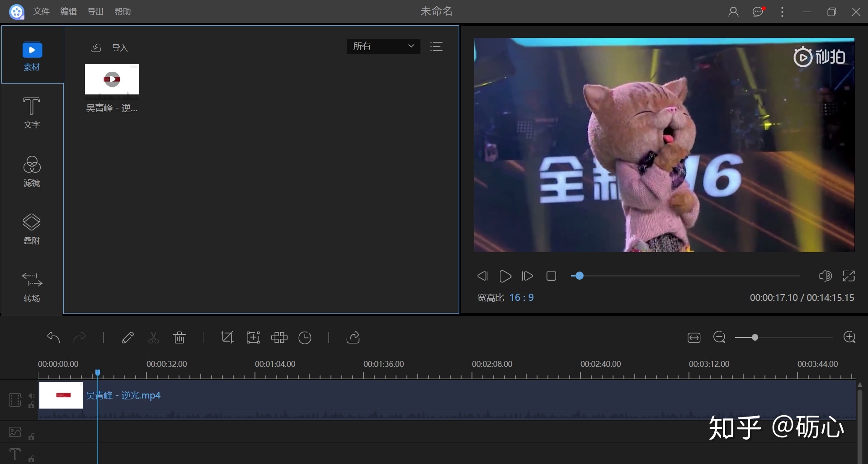Click the image overlay track icon
This screenshot has width=868, height=464.
(15, 432)
